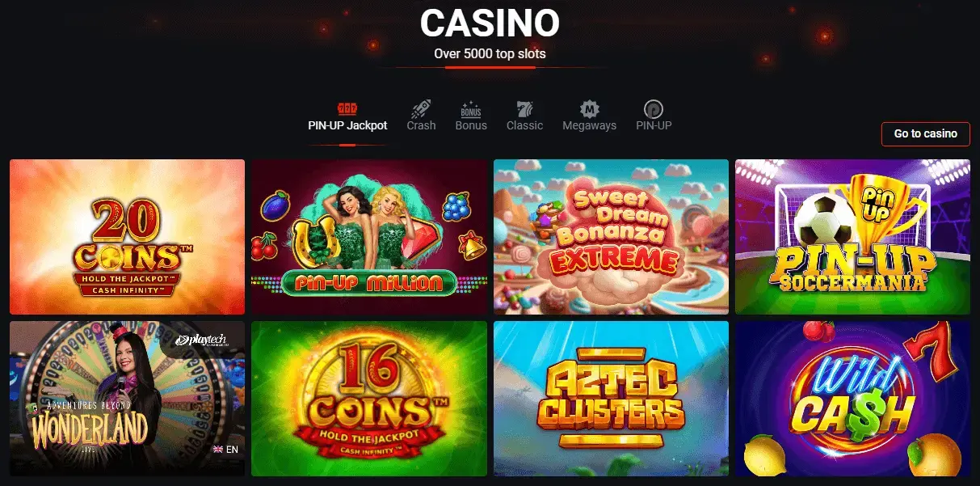This screenshot has height=486, width=980.
Task: Open the Bonus category icon
Action: point(471,108)
